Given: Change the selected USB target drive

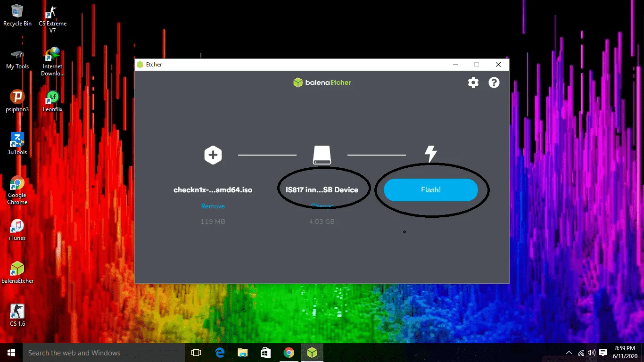Looking at the screenshot, I should point(322,206).
